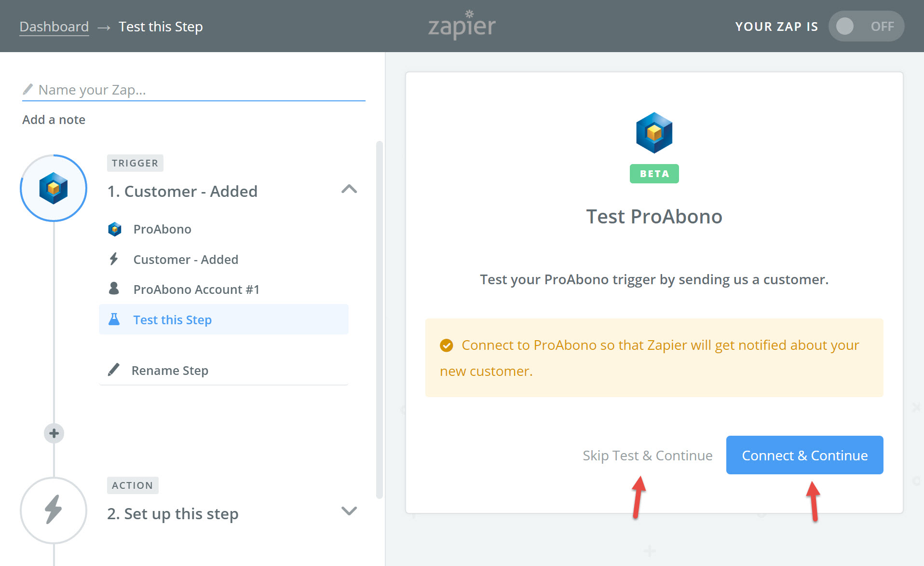Click the plus icon to add a step
This screenshot has width=924, height=566.
(x=54, y=433)
